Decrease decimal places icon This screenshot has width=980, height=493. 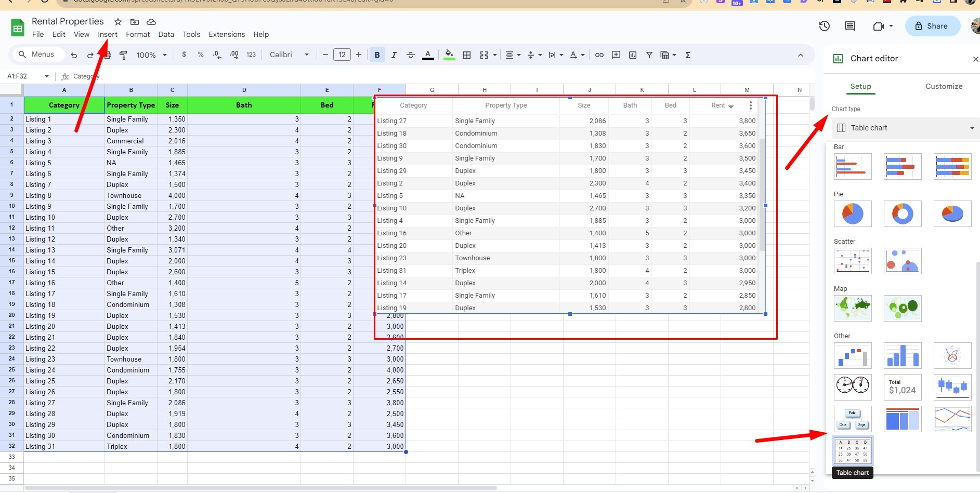click(x=217, y=55)
